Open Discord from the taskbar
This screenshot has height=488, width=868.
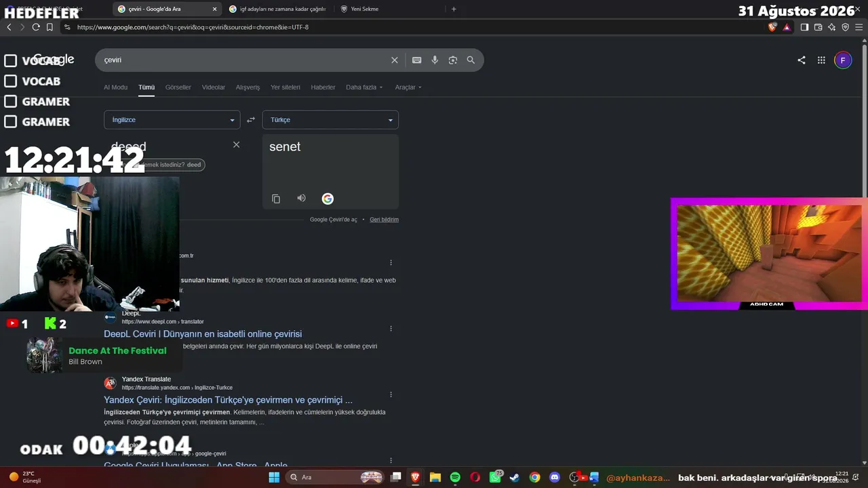555,477
